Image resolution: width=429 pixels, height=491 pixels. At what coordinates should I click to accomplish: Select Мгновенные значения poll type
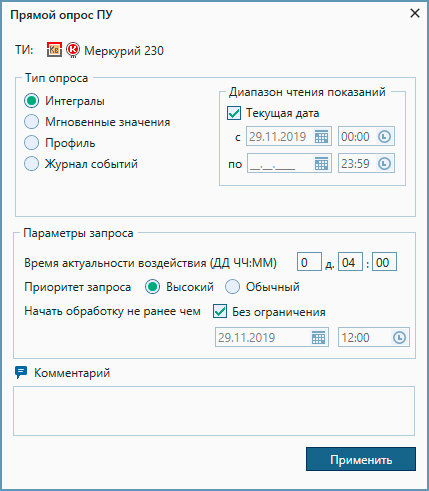click(32, 122)
